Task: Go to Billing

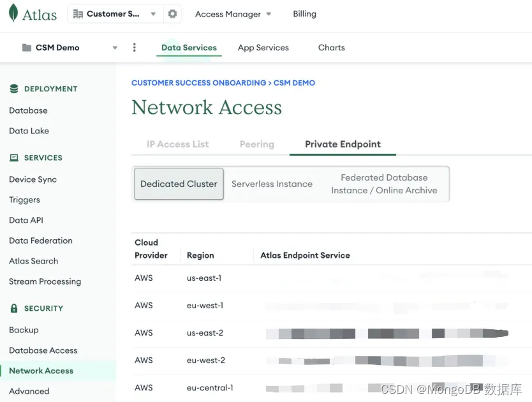Action: 304,14
